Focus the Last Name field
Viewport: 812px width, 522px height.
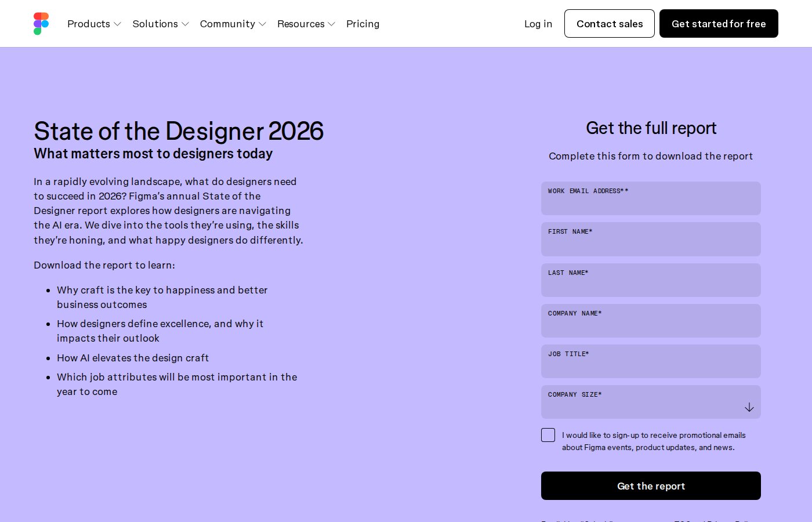click(651, 280)
